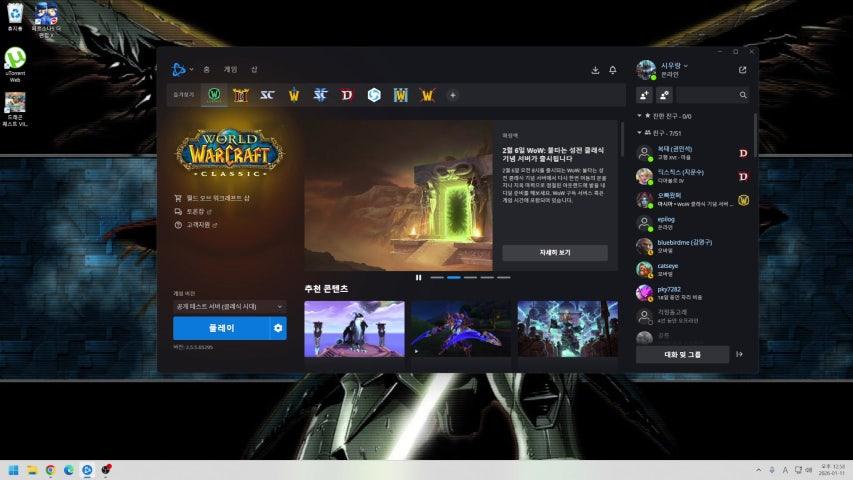The image size is (853, 480).
Task: Play the purple dragon video thumbnail
Action: tap(461, 329)
